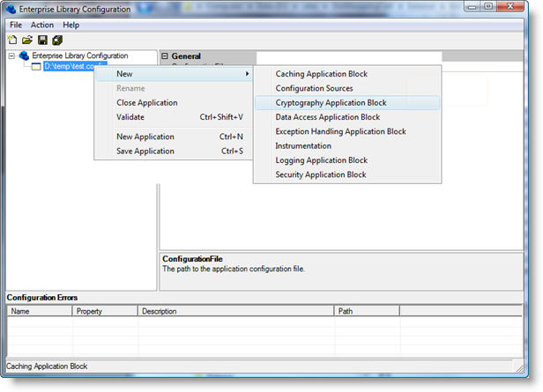Choose Validate in the context menu
The height and width of the screenshot is (392, 543).
point(174,117)
